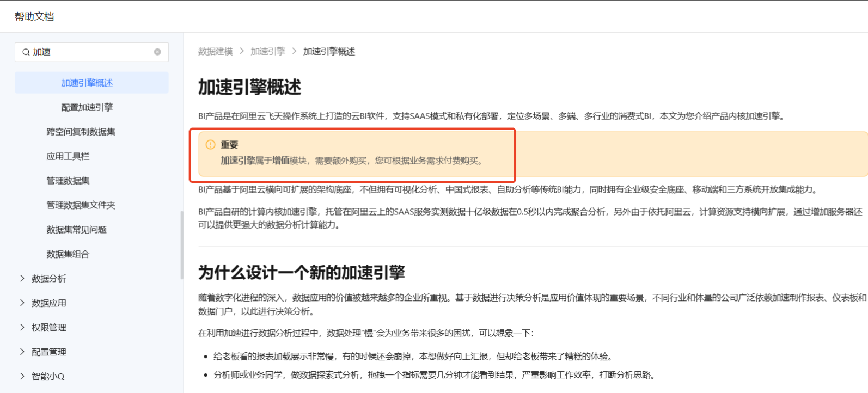Open the 管理数据集 article
The height and width of the screenshot is (393, 868).
(x=68, y=181)
